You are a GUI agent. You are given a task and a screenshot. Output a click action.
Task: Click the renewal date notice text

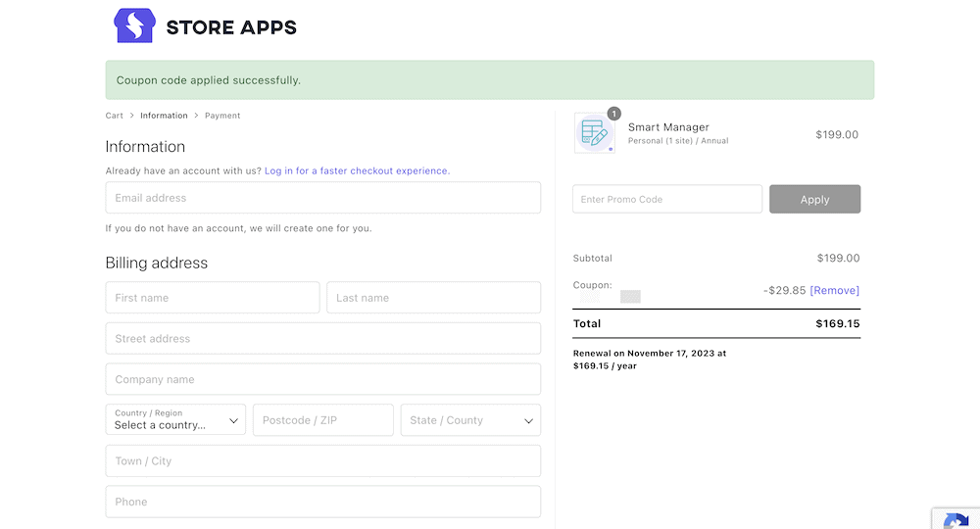click(x=650, y=360)
